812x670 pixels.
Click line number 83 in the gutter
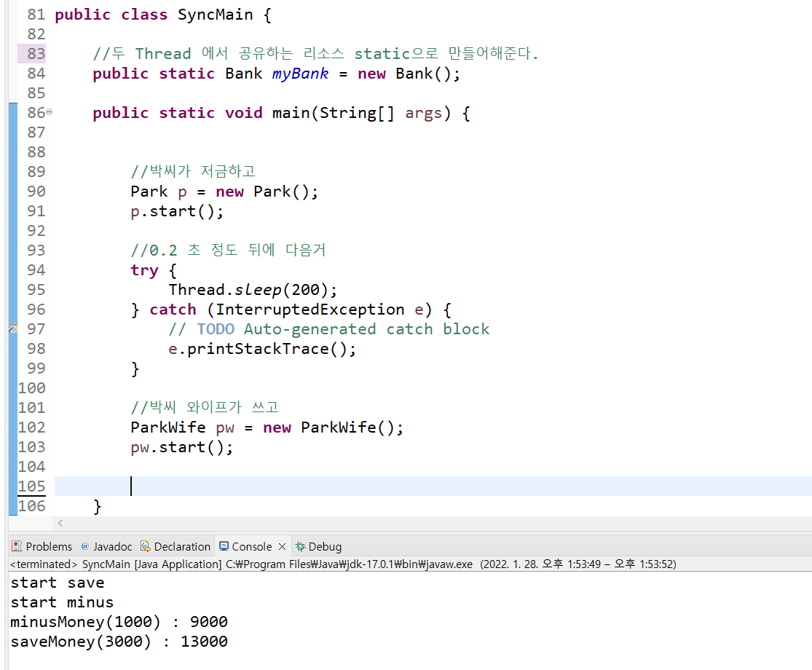(36, 53)
